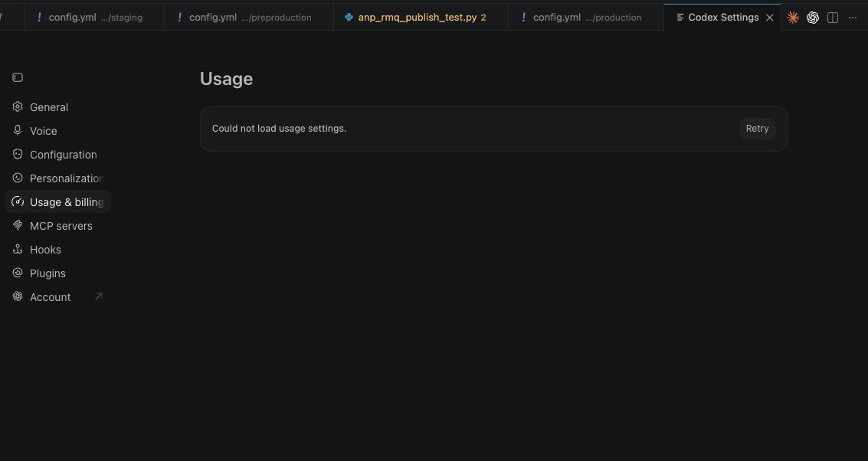This screenshot has width=868, height=461.
Task: Open the Claude starburst icon in tab bar
Action: pos(793,18)
